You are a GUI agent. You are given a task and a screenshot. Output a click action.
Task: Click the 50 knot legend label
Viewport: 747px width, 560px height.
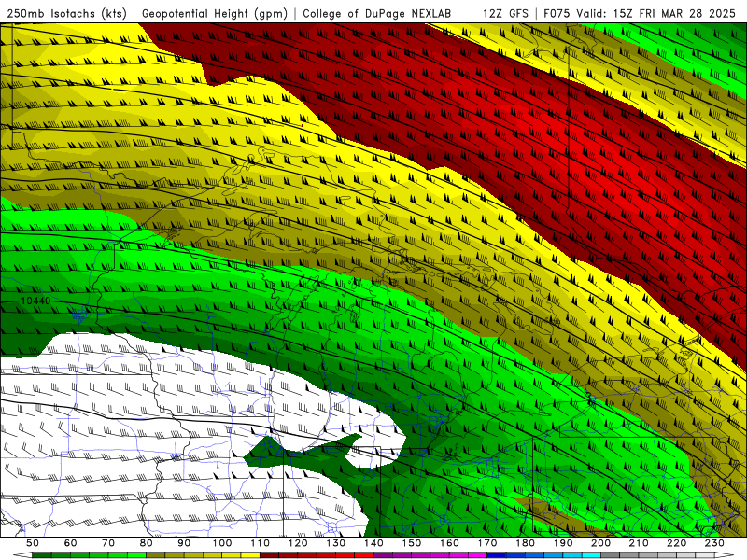(33, 543)
